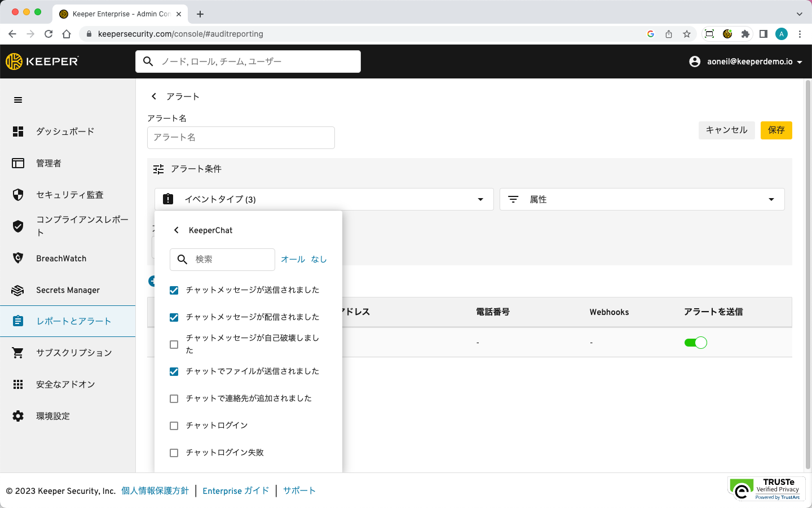Open セキュリティ監査 in the sidebar
Screen dimensions: 812x508
(69, 195)
